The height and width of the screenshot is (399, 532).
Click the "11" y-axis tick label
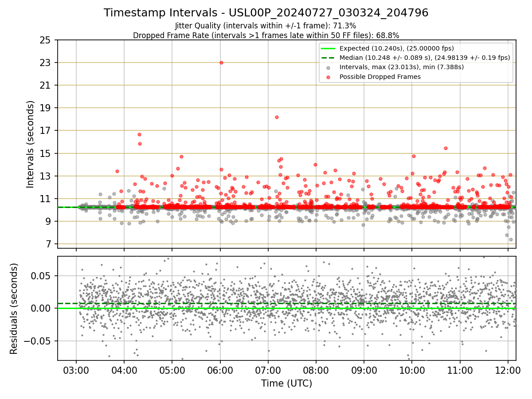[46, 199]
